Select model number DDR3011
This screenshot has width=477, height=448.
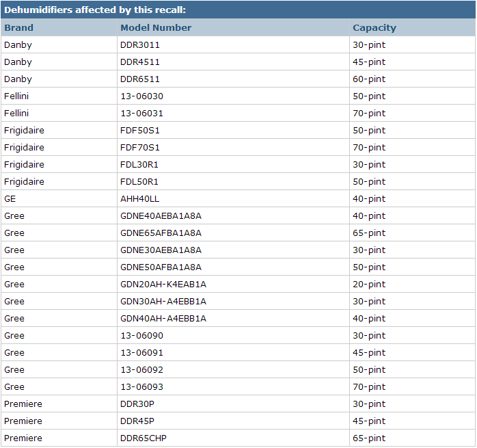pyautogui.click(x=140, y=45)
